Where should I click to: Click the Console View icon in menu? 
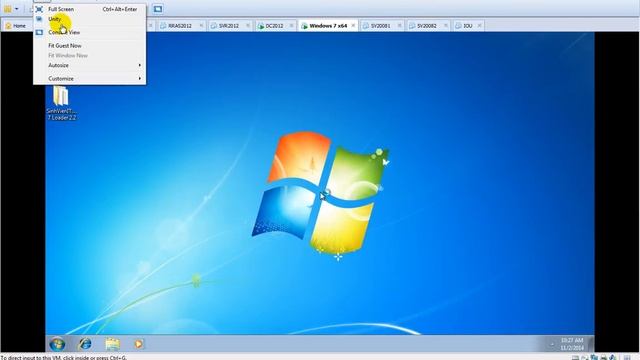tap(39, 32)
